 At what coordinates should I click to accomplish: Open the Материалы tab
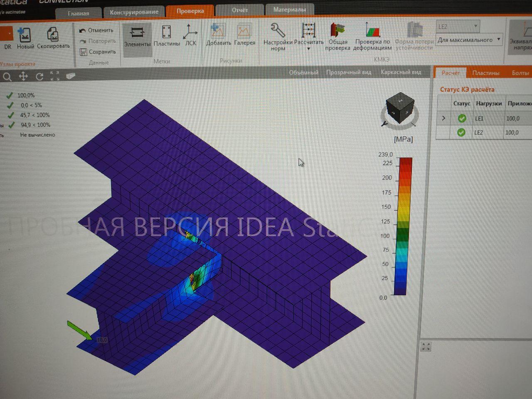[290, 9]
